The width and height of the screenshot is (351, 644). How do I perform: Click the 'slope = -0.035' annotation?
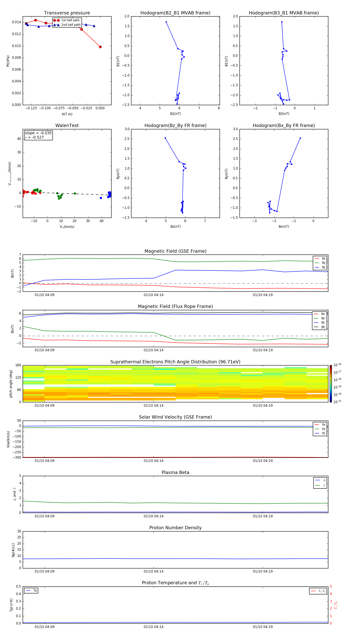coord(38,133)
